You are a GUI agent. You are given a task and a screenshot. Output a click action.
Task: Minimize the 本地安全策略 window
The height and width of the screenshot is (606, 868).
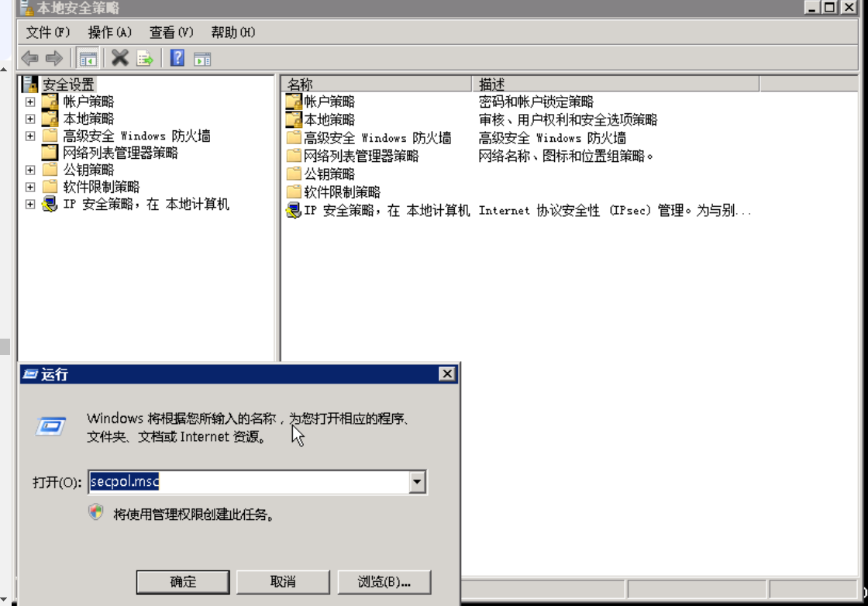pos(811,7)
